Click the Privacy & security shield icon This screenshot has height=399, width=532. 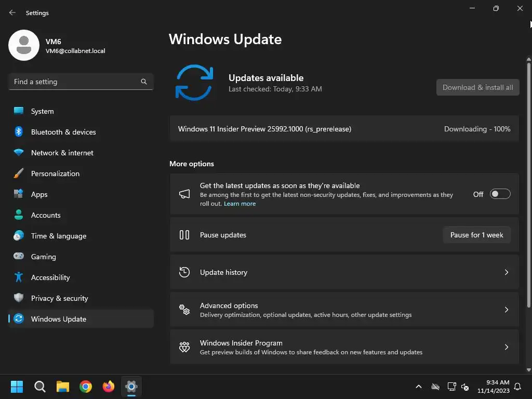pos(19,298)
